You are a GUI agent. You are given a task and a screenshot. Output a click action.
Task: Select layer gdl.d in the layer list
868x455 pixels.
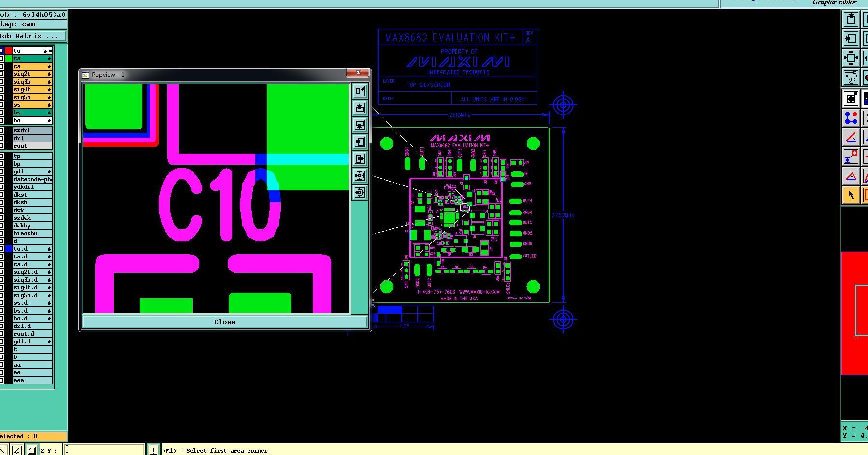[33, 341]
